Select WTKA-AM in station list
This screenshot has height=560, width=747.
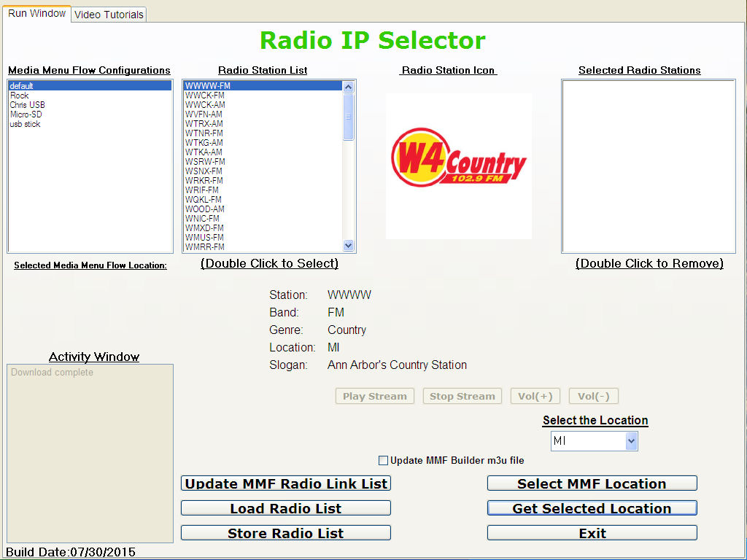[x=263, y=152]
